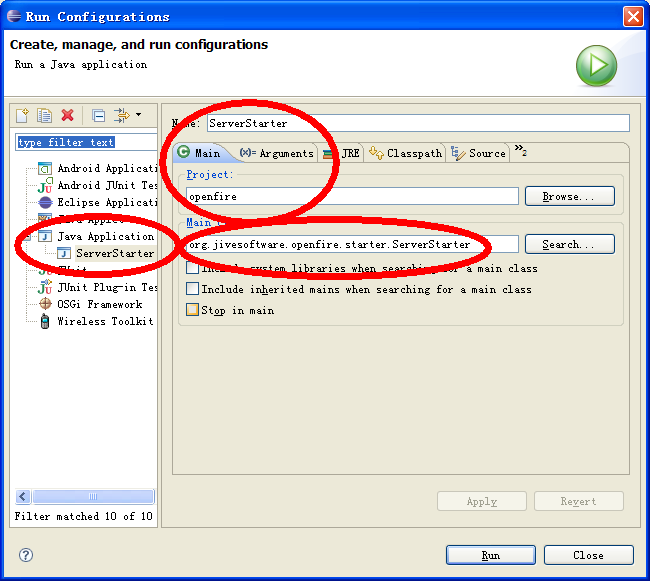Image resolution: width=650 pixels, height=581 pixels.
Task: Toggle Include system libraries checkbox
Action: point(192,268)
